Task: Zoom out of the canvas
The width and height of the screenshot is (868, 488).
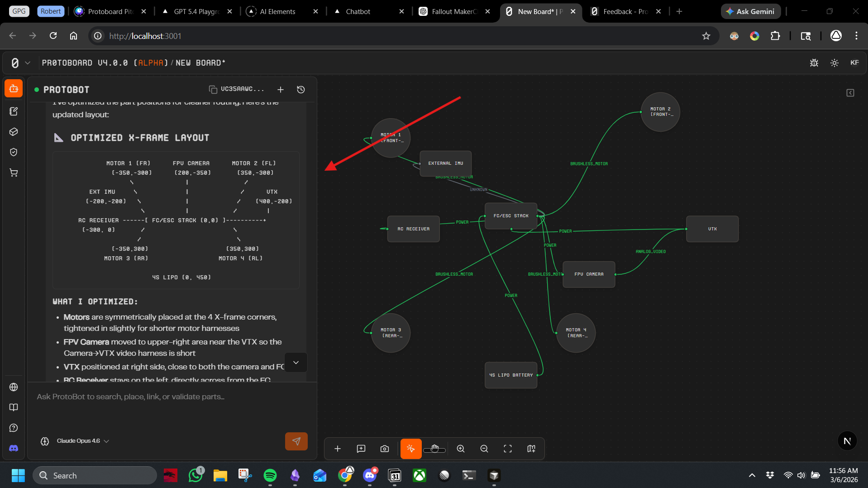Action: [484, 449]
